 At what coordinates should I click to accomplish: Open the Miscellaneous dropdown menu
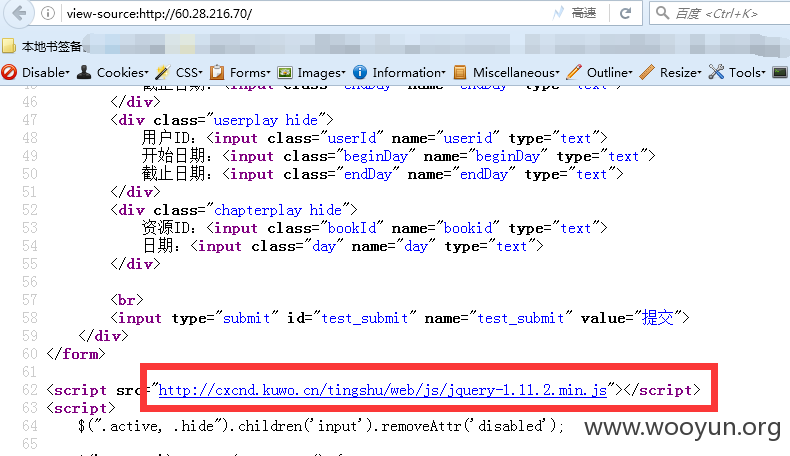(x=507, y=73)
